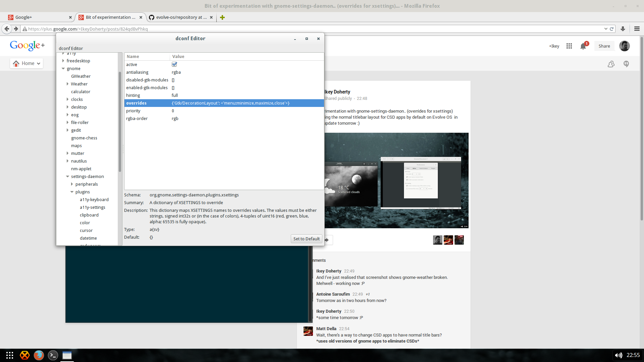The image size is (644, 362).
Task: Open the terminal icon in the taskbar
Action: coord(53,355)
